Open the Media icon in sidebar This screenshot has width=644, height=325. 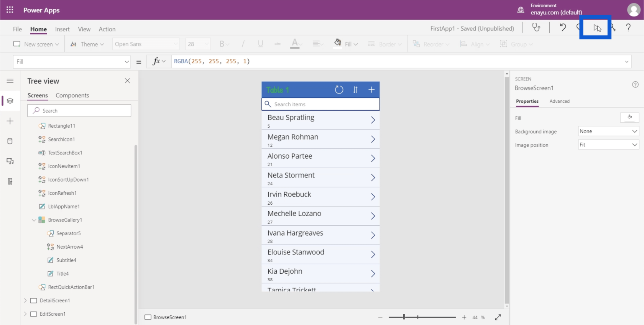pos(10,161)
